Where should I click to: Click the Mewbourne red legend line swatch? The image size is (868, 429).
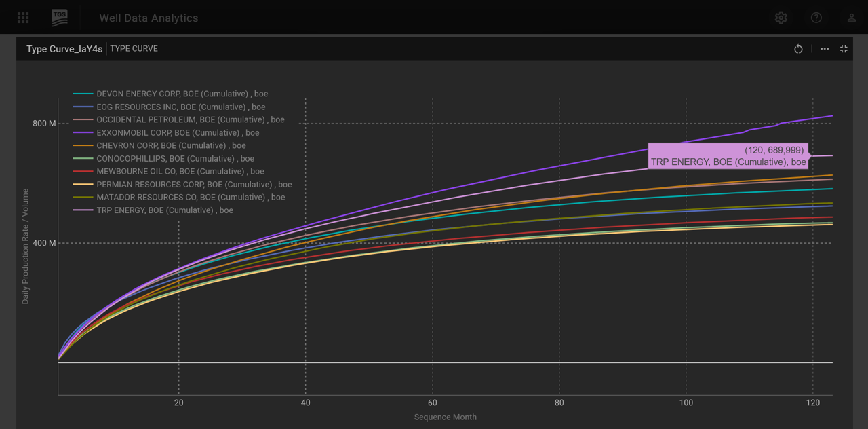pyautogui.click(x=83, y=171)
